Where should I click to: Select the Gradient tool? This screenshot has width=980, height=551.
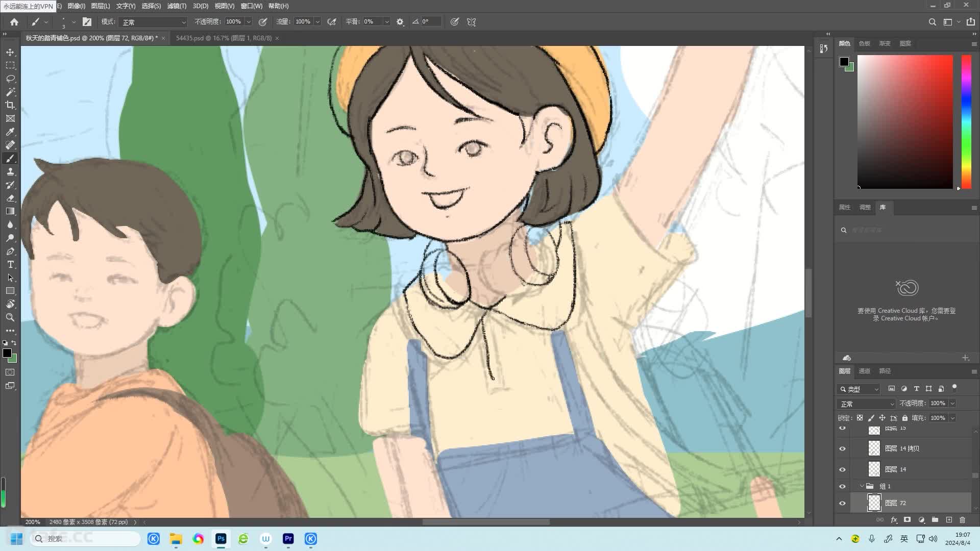coord(10,211)
